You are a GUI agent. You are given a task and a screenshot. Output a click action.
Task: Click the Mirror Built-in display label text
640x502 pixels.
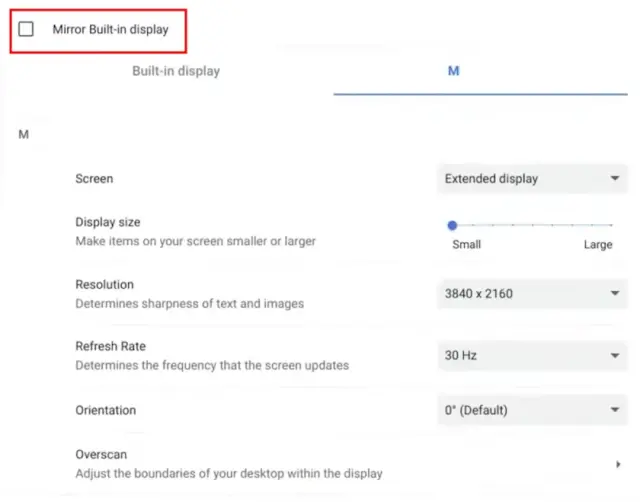pyautogui.click(x=110, y=30)
